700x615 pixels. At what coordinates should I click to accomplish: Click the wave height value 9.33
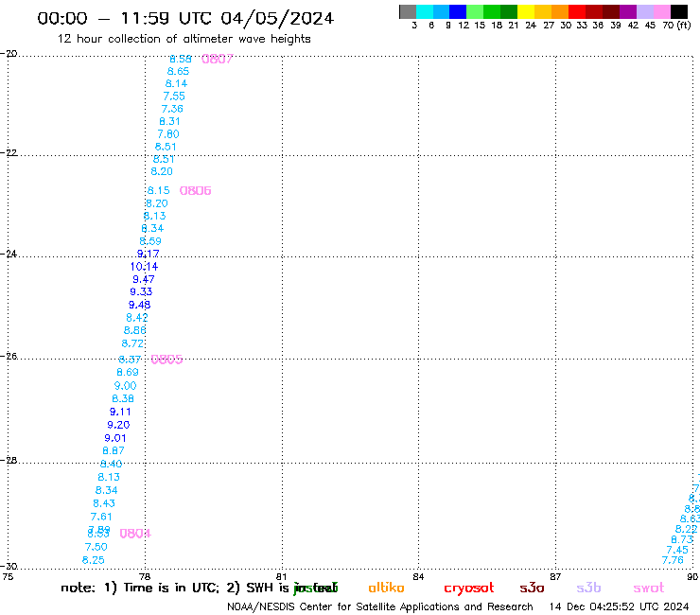[141, 292]
